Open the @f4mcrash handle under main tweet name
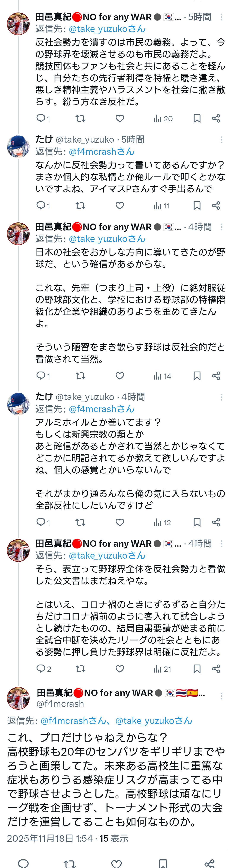233x868 pixels. (x=60, y=704)
